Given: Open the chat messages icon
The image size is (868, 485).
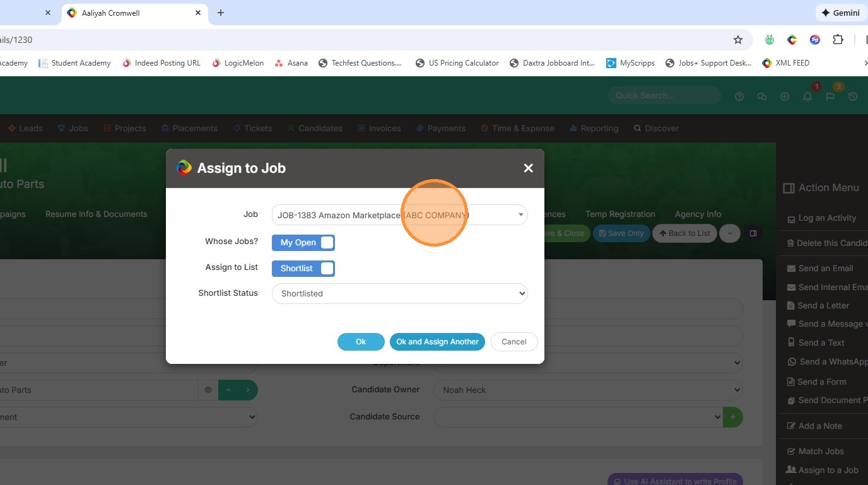Looking at the screenshot, I should [x=762, y=96].
